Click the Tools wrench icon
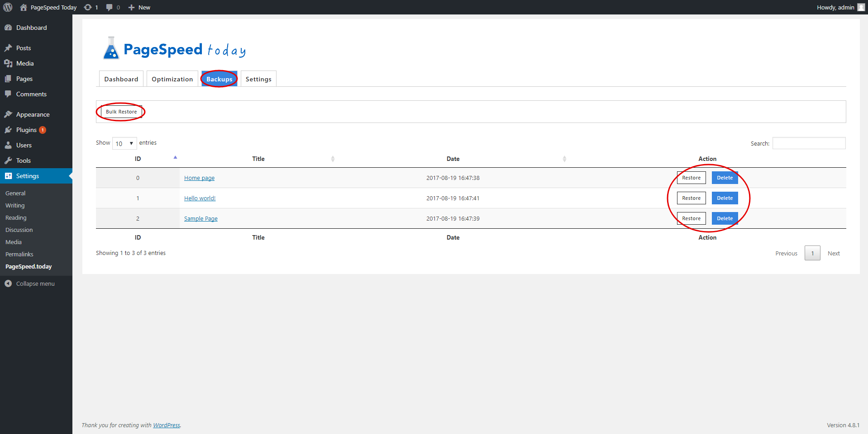Image resolution: width=868 pixels, height=434 pixels. (8, 160)
